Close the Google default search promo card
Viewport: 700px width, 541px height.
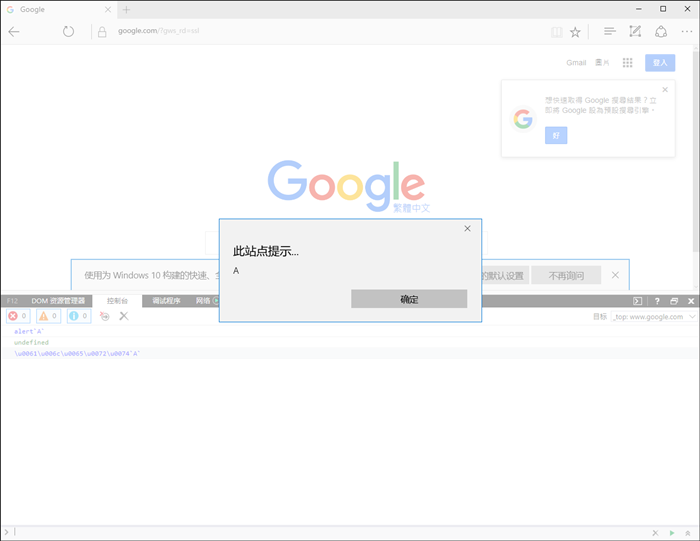(x=665, y=90)
